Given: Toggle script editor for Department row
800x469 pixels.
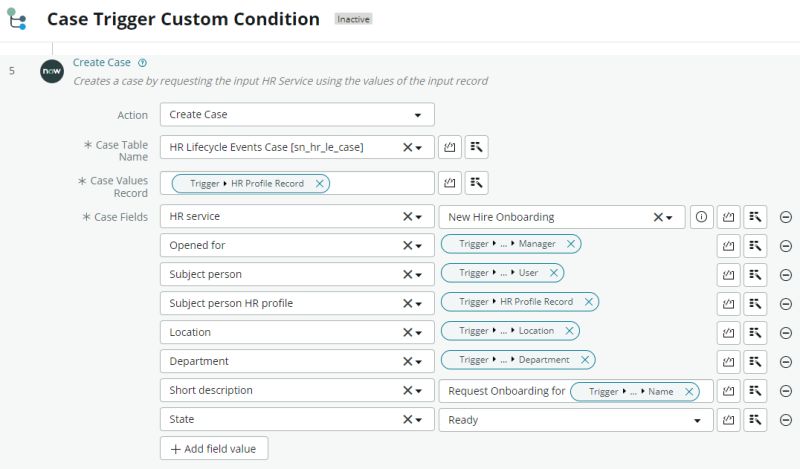Looking at the screenshot, I should coord(729,361).
